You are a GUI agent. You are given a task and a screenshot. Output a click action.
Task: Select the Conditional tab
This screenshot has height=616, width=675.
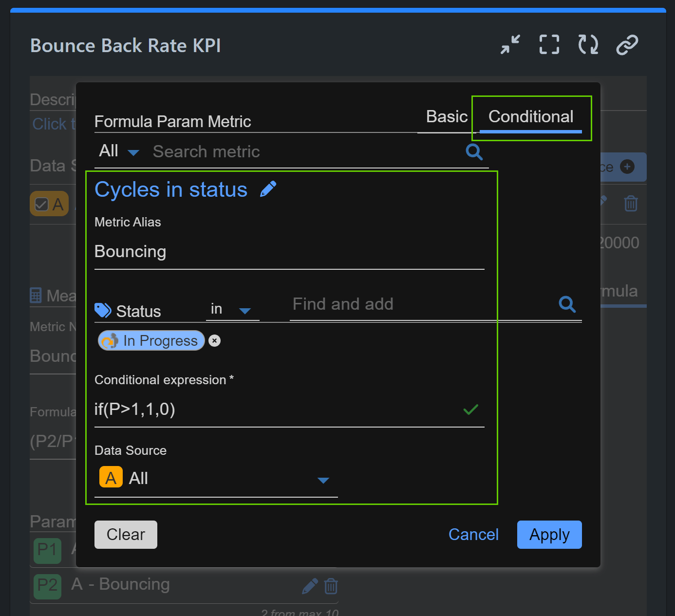pos(531,116)
